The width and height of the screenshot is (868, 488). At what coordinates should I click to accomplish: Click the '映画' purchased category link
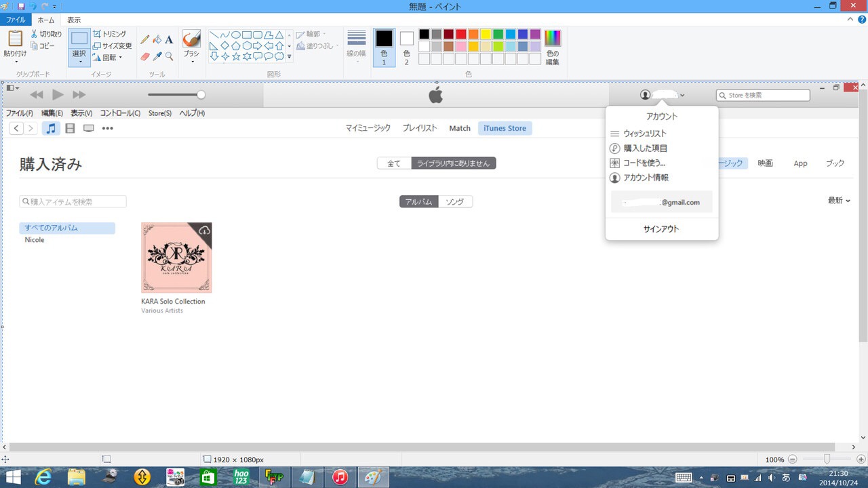point(766,163)
